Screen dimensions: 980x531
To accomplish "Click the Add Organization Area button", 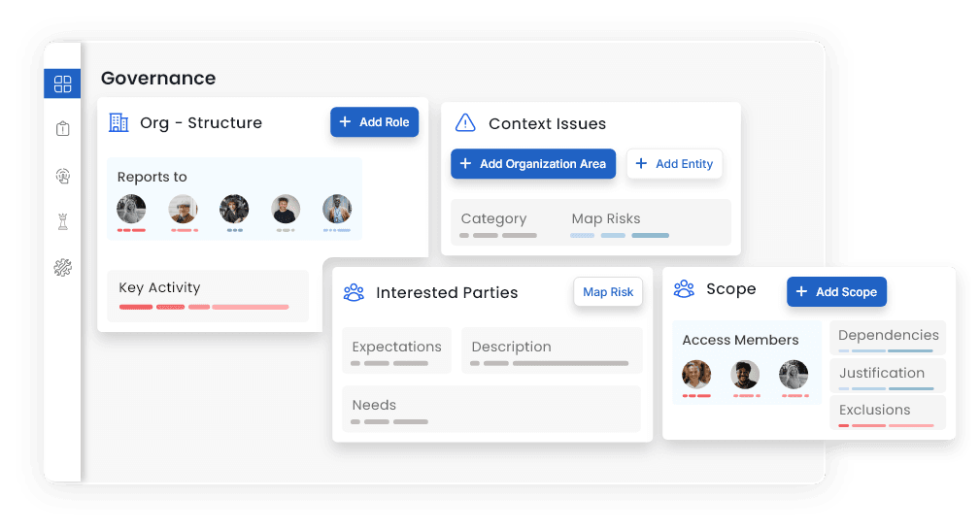I will pyautogui.click(x=533, y=164).
